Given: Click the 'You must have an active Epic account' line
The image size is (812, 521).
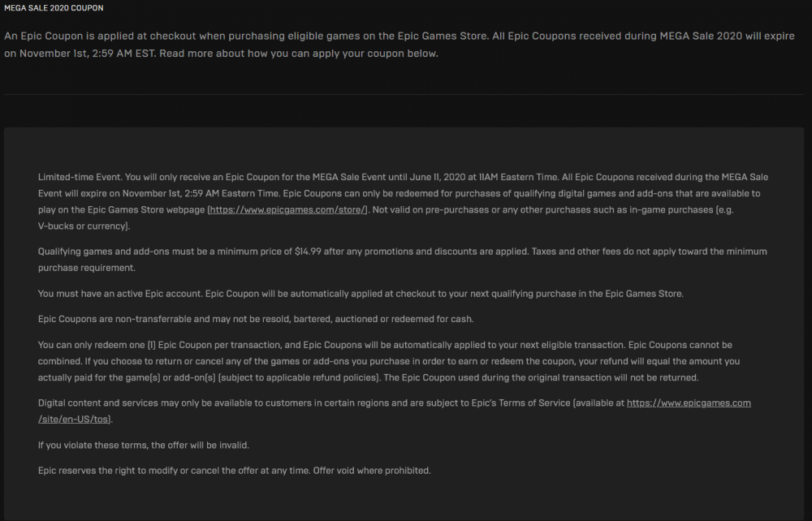Looking at the screenshot, I should pyautogui.click(x=361, y=293).
